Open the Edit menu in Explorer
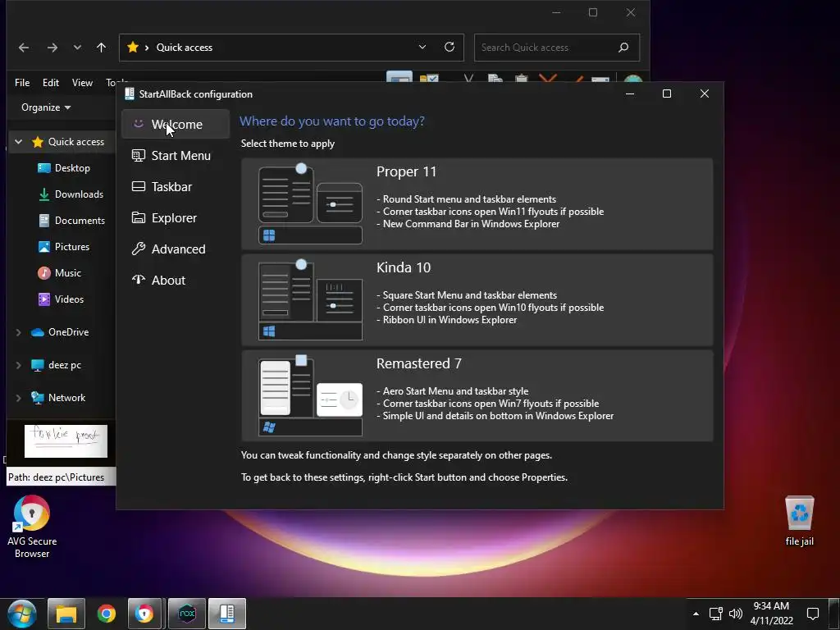Image resolution: width=840 pixels, height=630 pixels. (50, 83)
